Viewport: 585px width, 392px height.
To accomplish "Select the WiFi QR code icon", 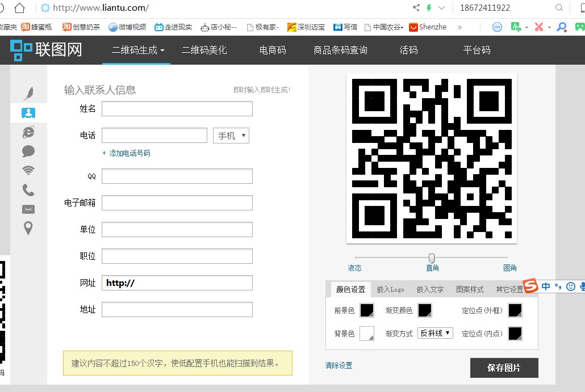I will click(x=28, y=170).
